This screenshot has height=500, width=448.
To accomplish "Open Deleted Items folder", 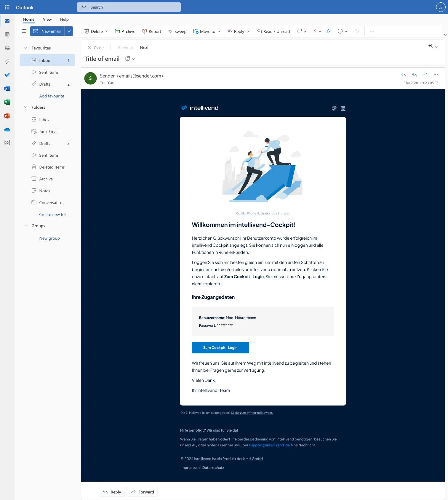I will point(47,167).
